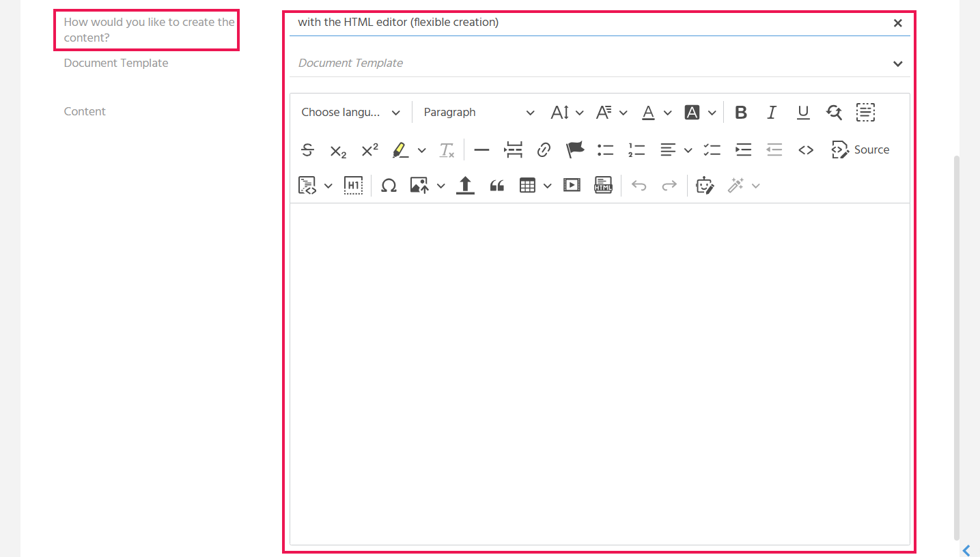Screen dimensions: 980x557
Task: Toggle bold formatting
Action: pyautogui.click(x=741, y=113)
